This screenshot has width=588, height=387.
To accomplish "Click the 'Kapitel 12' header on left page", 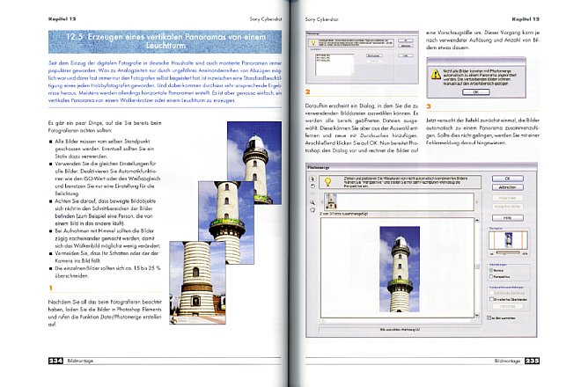I will coord(62,18).
